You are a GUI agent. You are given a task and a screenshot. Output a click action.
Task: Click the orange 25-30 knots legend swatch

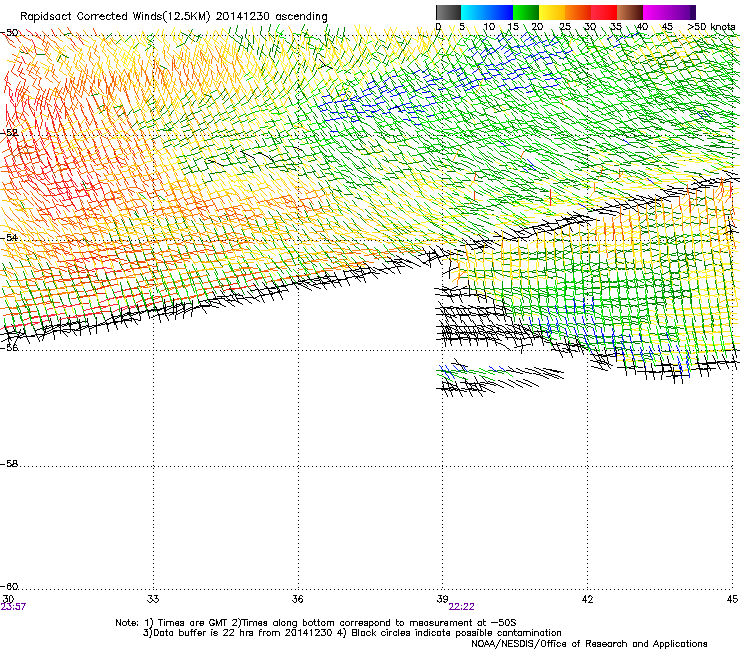(x=578, y=12)
